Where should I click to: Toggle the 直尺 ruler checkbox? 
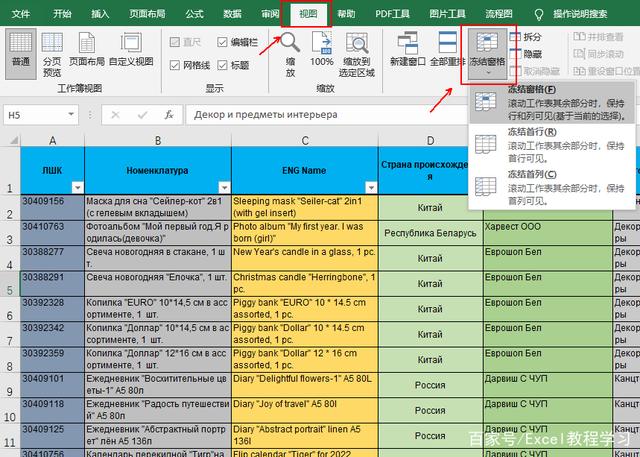(175, 42)
